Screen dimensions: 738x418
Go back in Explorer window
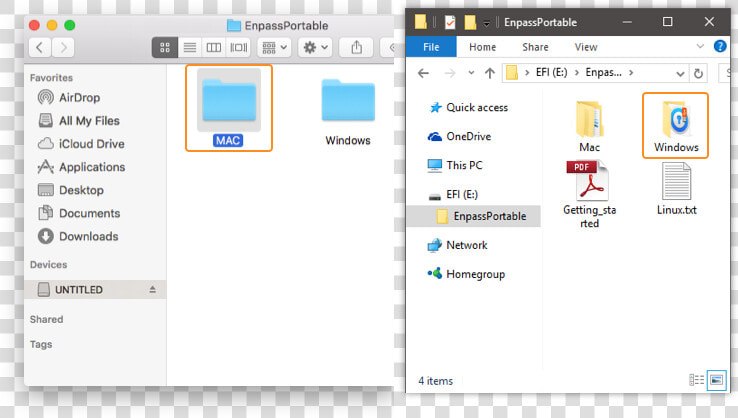tap(424, 73)
